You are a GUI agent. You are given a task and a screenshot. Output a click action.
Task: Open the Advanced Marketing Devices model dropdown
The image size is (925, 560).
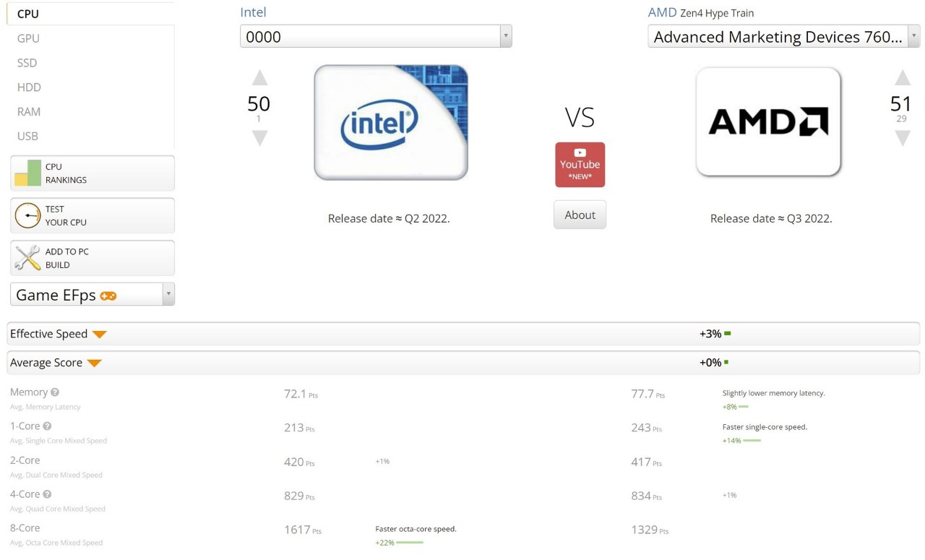point(784,37)
